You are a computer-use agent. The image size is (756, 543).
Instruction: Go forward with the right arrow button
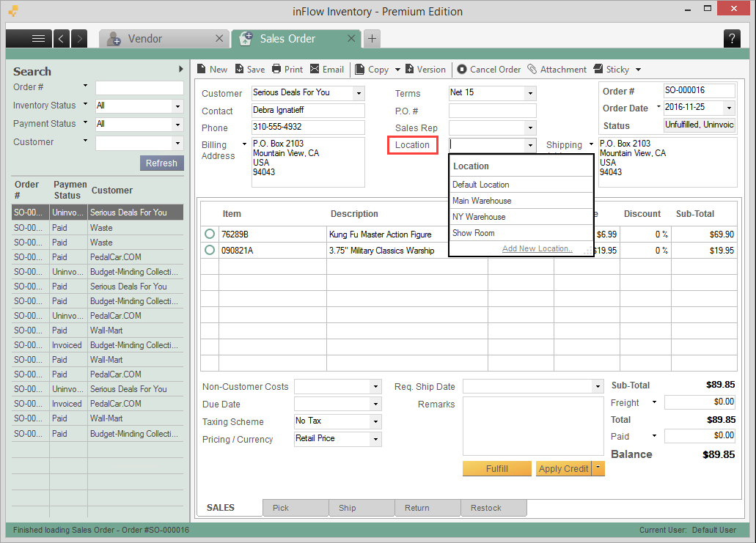click(x=79, y=39)
